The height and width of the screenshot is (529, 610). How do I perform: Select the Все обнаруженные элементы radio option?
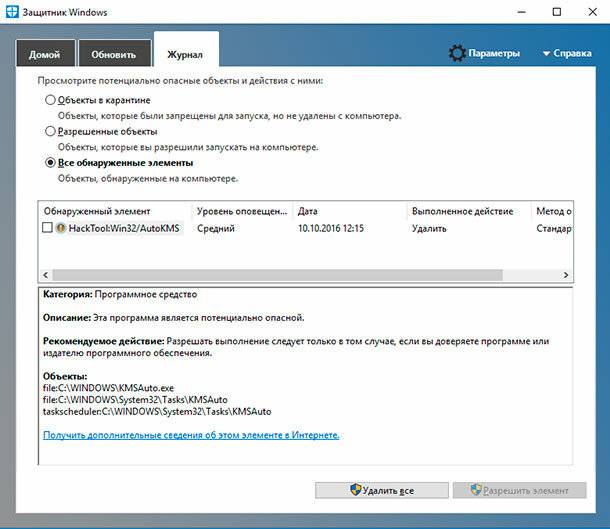[x=50, y=163]
